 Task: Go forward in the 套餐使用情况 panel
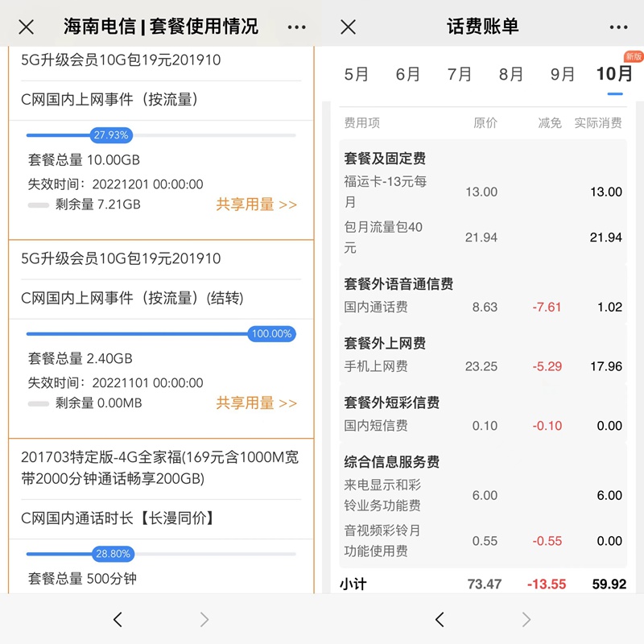click(204, 619)
